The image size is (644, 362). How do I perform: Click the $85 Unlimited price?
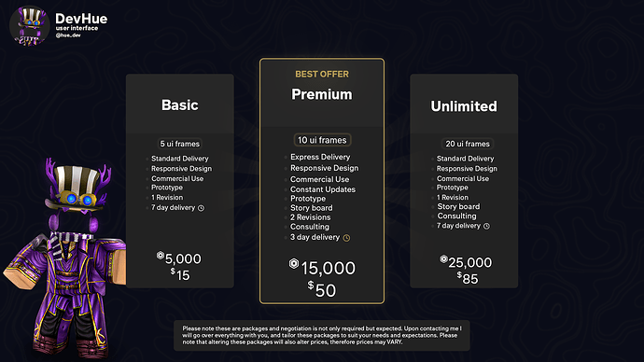tap(468, 279)
